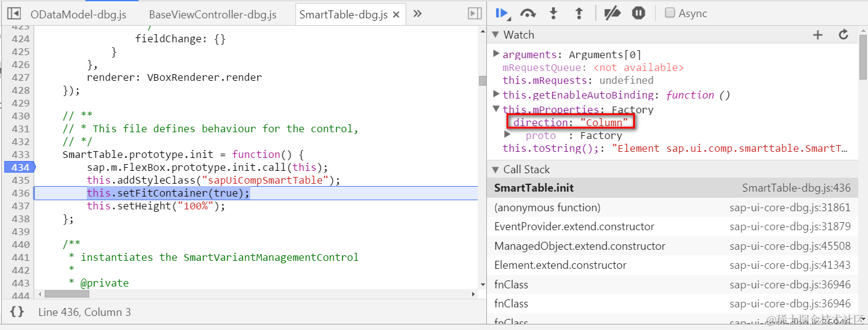868x330 pixels.
Task: Open sap-ui-core-dbg.js:31879 source link
Action: tap(790, 227)
